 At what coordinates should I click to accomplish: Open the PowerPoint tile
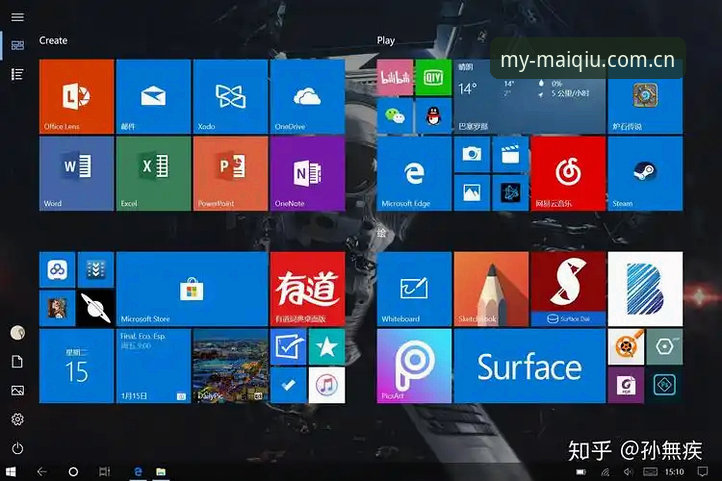230,174
